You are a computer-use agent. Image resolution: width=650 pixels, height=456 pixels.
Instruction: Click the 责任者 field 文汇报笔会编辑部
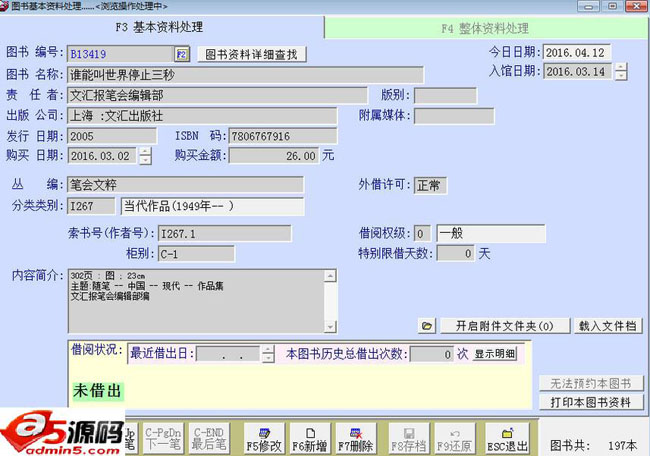pos(217,95)
